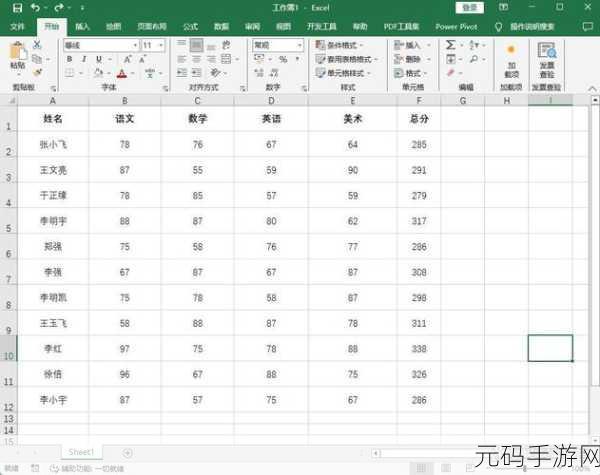Open the borders dropdown arrow
Screen dimensions: 600x475
point(81,73)
